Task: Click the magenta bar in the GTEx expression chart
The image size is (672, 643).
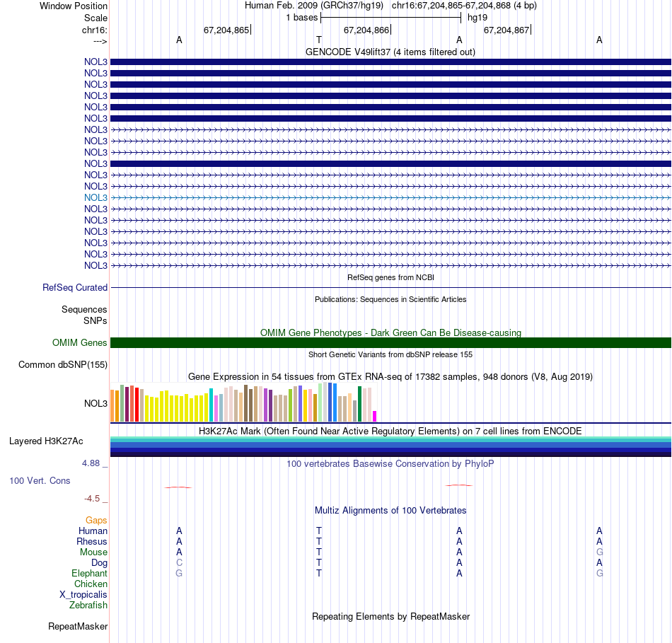Action: 375,416
